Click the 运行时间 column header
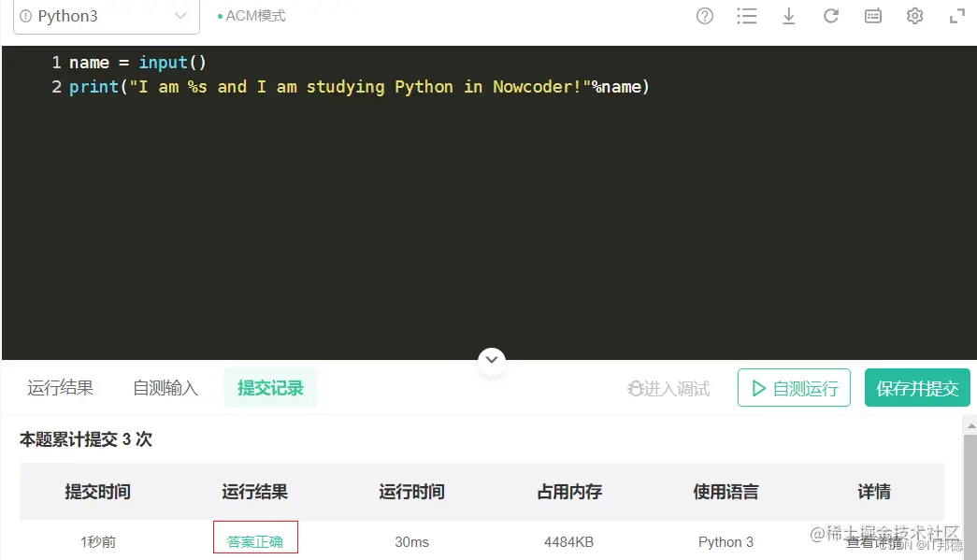The width and height of the screenshot is (977, 560). pyautogui.click(x=412, y=492)
